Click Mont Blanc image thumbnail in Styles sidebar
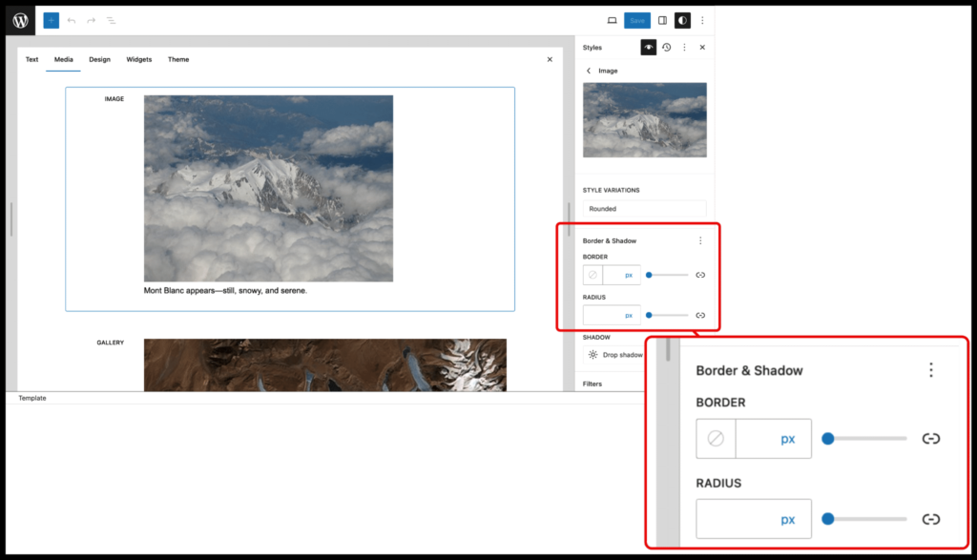The height and width of the screenshot is (560, 977). point(644,119)
